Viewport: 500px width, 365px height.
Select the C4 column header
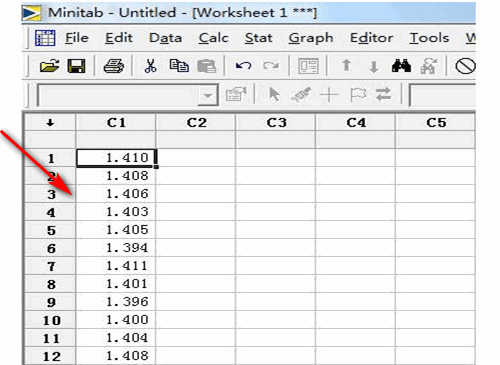coord(356,123)
